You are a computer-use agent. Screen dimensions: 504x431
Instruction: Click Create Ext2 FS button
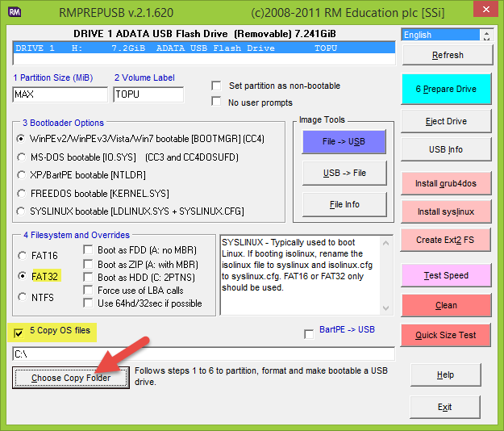(445, 240)
